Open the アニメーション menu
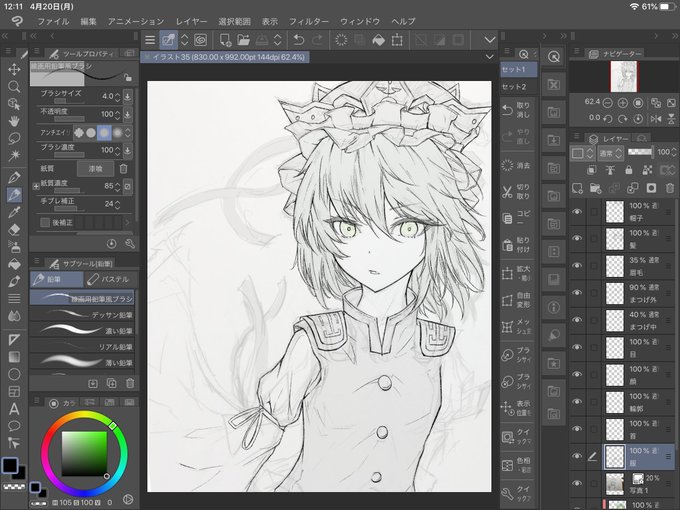 pos(136,21)
